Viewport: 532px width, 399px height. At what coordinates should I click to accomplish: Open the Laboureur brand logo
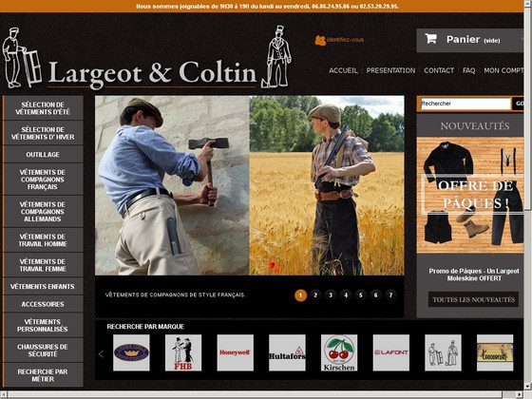495,352
